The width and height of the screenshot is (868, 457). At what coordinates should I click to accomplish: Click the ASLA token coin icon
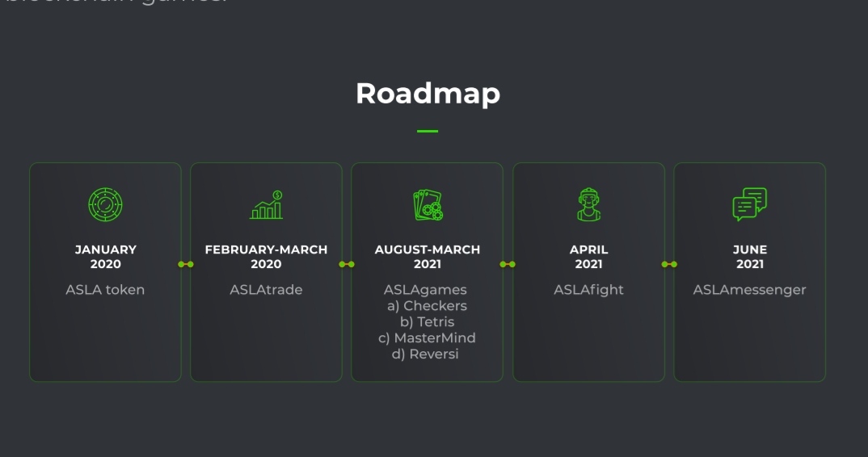tap(105, 205)
